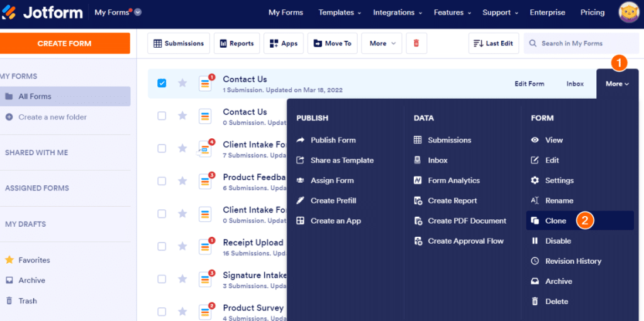Check the Product Survey form checkbox
This screenshot has width=644, height=321.
click(x=162, y=312)
